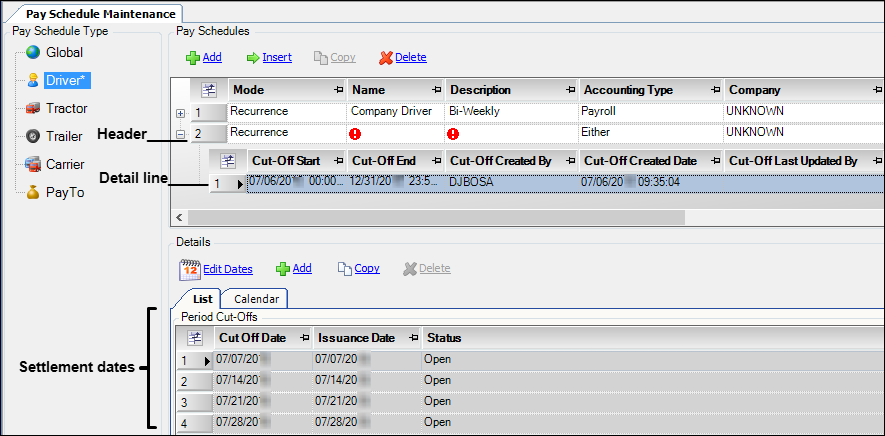885x436 pixels.
Task: Open field chooser icon of Period Cut-Offs grid
Action: pos(195,338)
